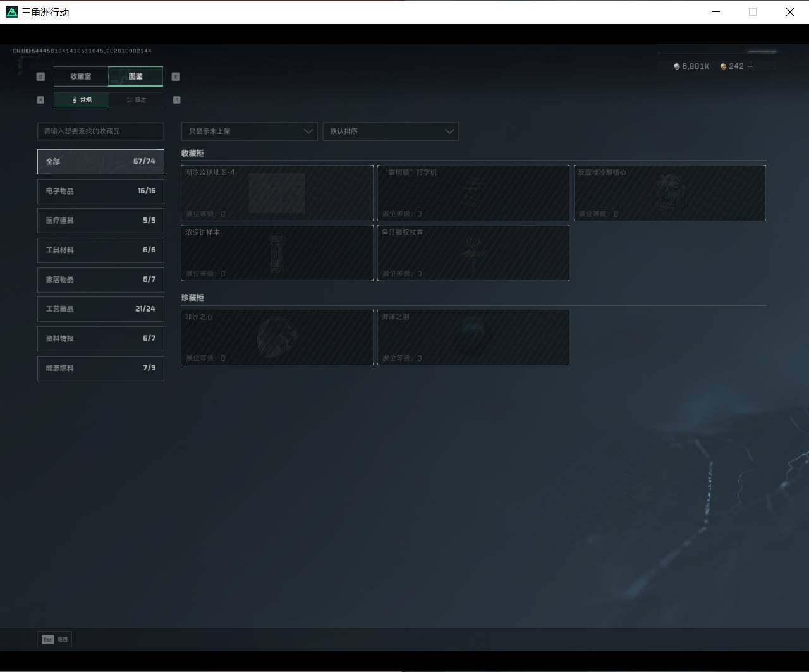
Task: Switch to the 收藏室 tab
Action: pos(81,76)
